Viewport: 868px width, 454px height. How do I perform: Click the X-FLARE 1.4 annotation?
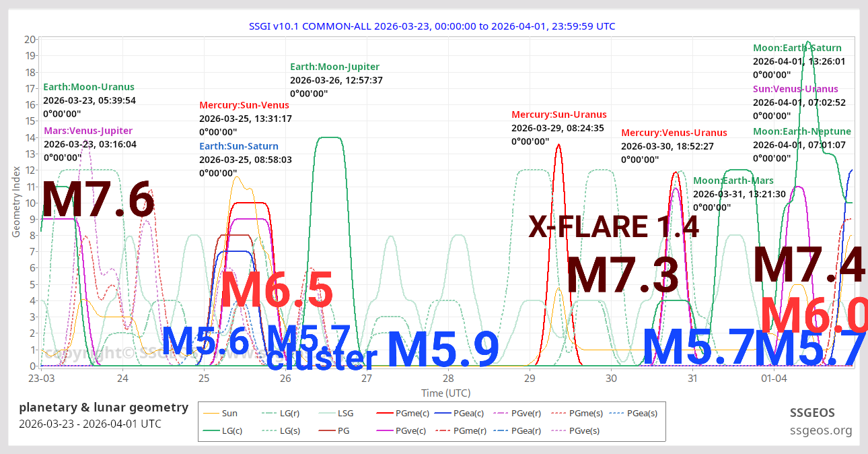(614, 227)
